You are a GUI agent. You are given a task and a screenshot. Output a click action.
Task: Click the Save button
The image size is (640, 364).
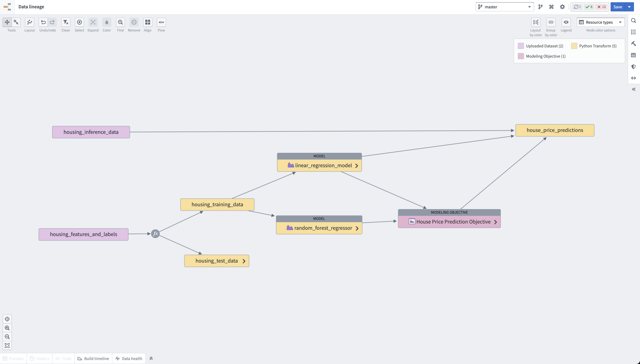click(x=618, y=7)
